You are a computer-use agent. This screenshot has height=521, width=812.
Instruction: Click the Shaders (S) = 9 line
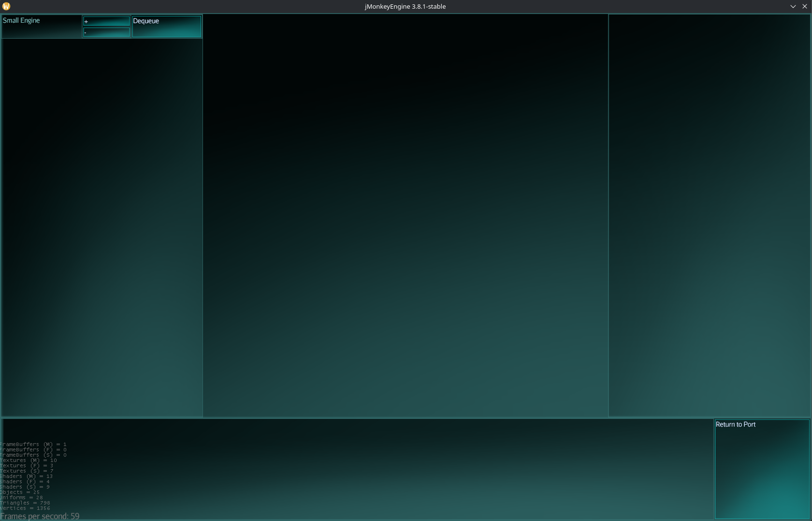pyautogui.click(x=25, y=487)
